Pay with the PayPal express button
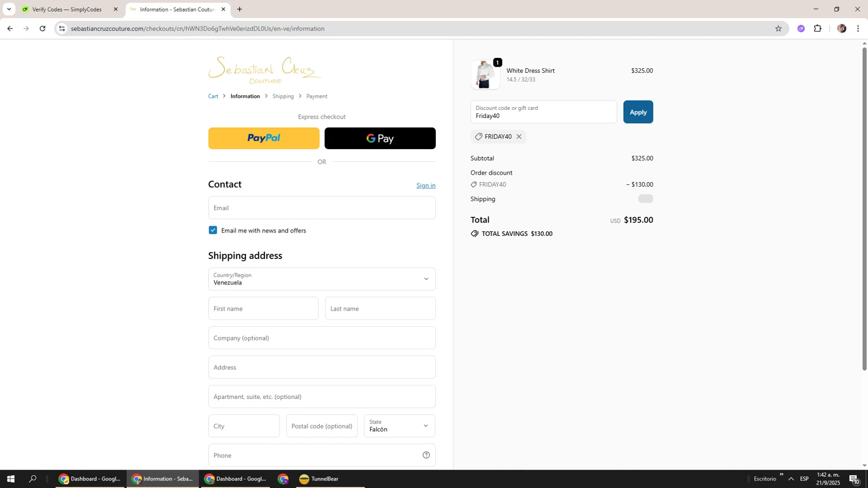 click(264, 138)
